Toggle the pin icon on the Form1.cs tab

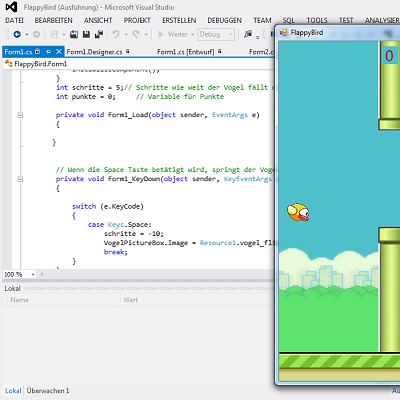coord(48,52)
